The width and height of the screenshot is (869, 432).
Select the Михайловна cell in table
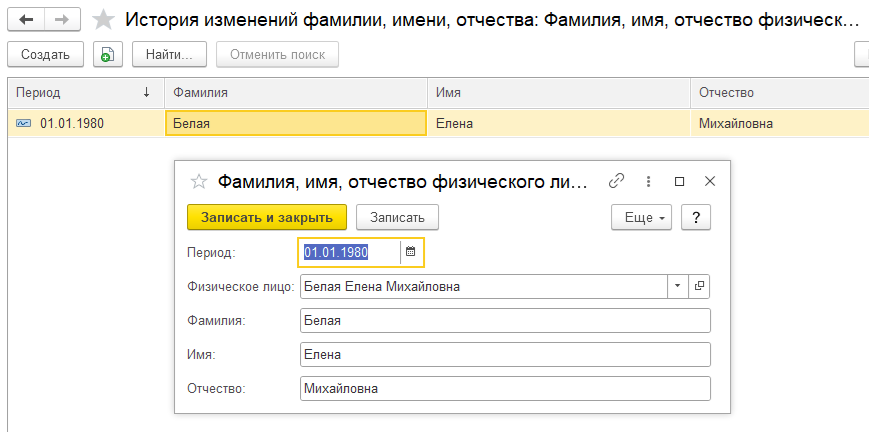pyautogui.click(x=780, y=124)
